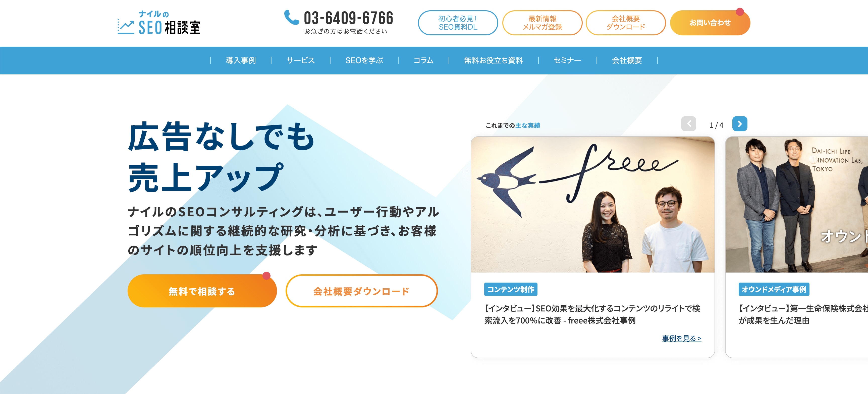This screenshot has height=394, width=868.
Task: Select 無料お役立ち資料 in the nav bar
Action: (x=493, y=60)
